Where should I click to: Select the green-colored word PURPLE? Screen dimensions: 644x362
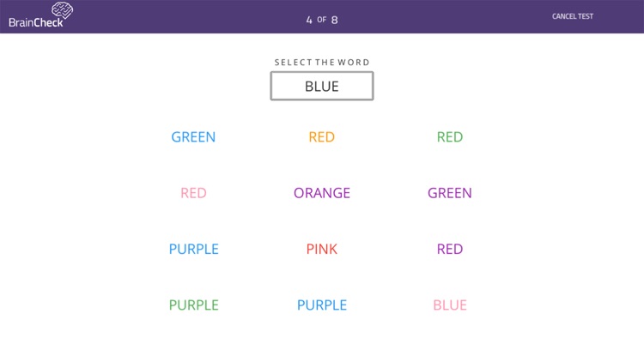coord(193,305)
